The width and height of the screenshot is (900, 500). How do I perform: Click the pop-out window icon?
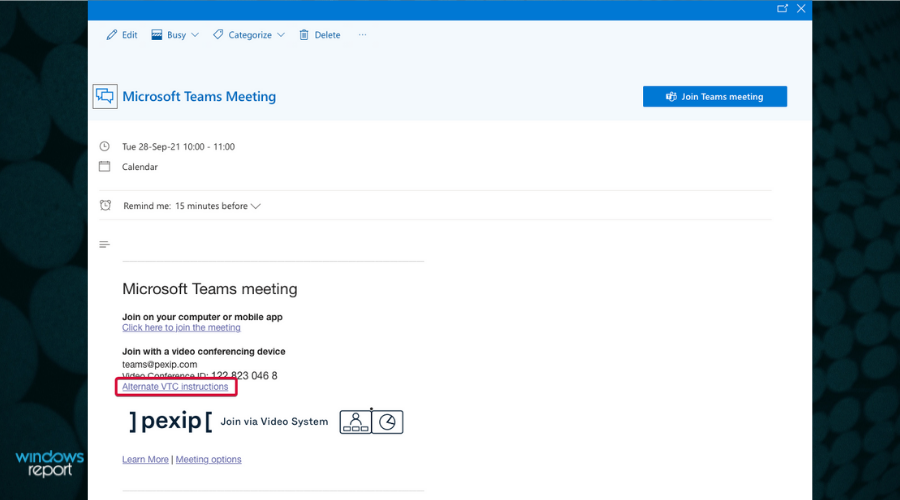(782, 9)
